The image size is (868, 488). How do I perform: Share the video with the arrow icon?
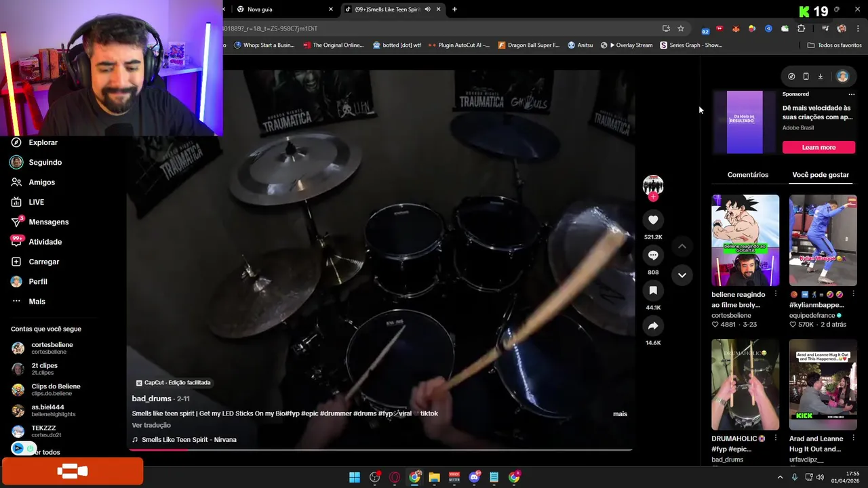653,326
